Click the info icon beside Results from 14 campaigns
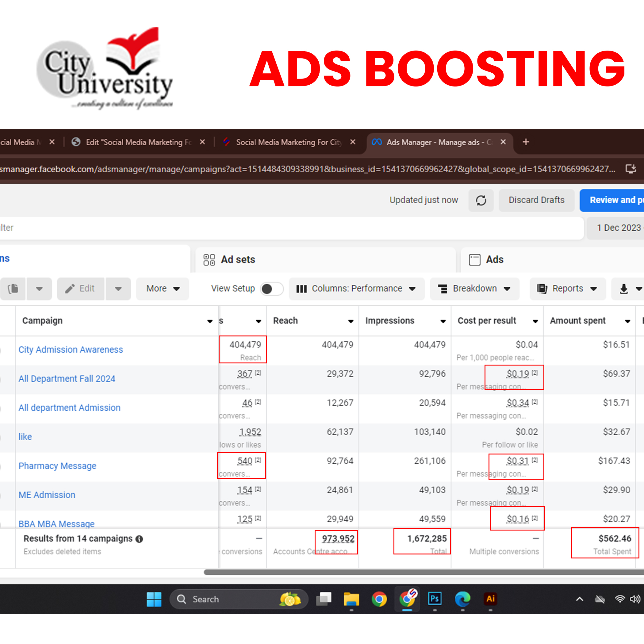The height and width of the screenshot is (644, 644). coord(139,539)
